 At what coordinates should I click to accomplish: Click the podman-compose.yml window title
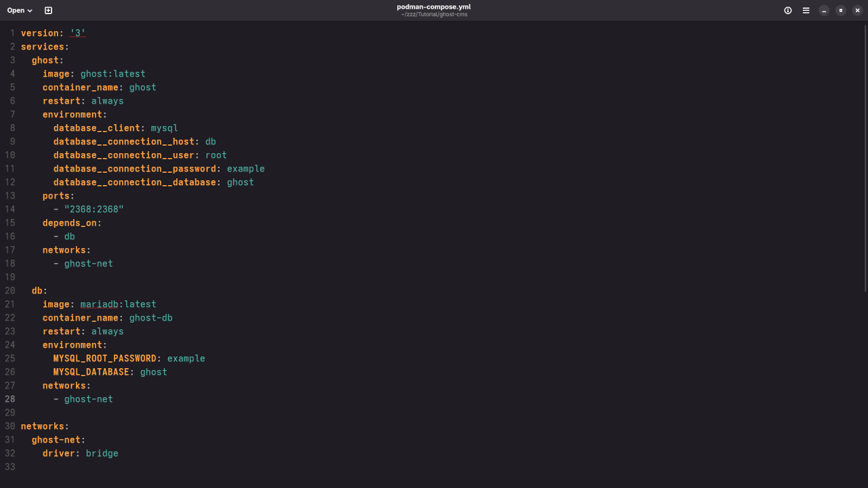tap(434, 7)
